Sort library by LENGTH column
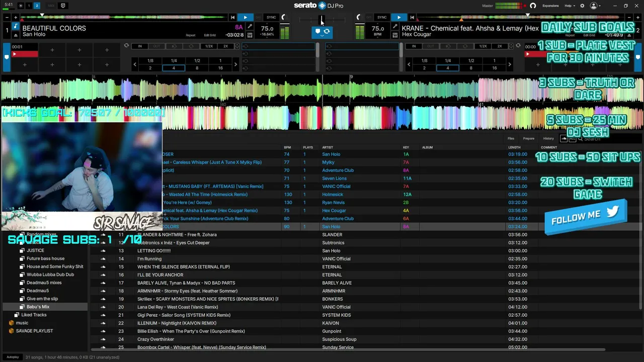644x362 pixels. point(514,147)
